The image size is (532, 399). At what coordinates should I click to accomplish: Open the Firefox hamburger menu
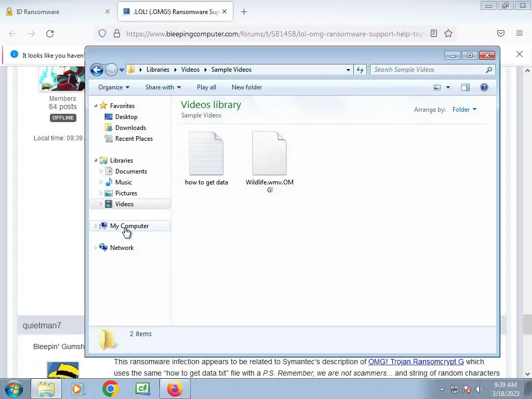(520, 33)
